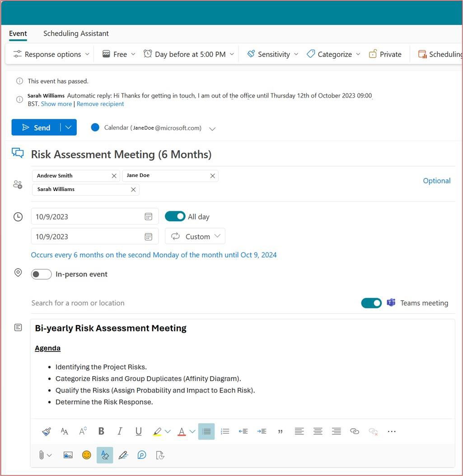
Task: Click the start date 10/9/2023 field
Action: click(x=95, y=216)
